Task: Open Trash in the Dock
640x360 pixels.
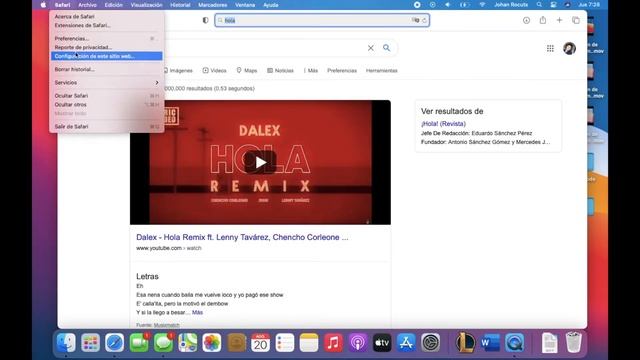Action: click(x=573, y=342)
